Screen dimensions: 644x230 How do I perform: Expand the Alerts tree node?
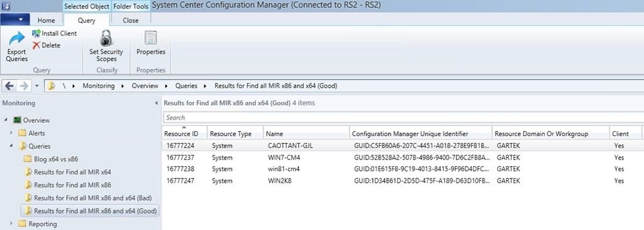[11, 133]
